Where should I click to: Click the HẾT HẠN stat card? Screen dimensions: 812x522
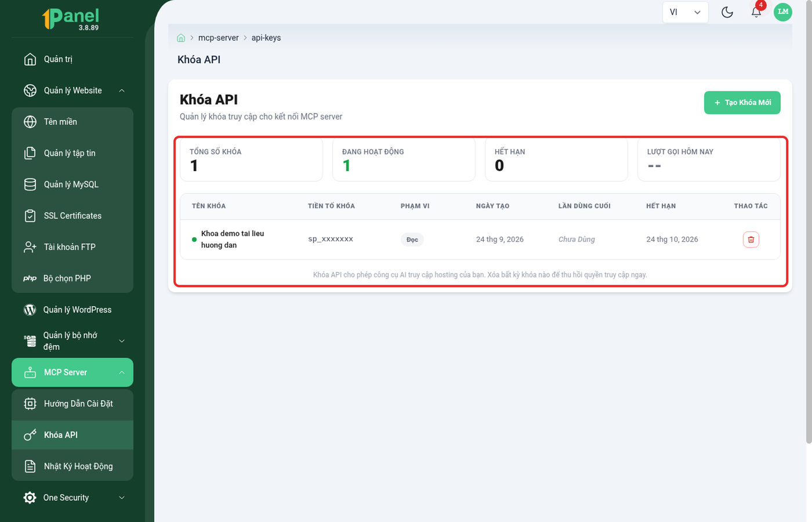click(x=556, y=160)
